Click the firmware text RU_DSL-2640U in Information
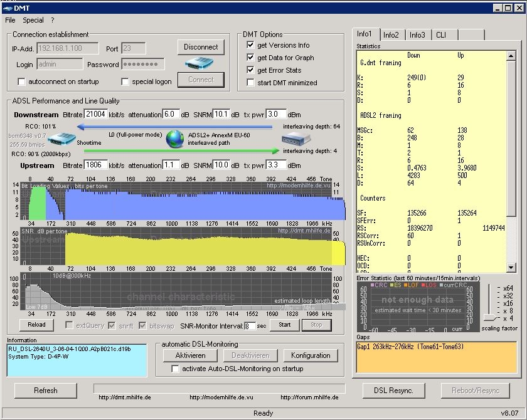The height and width of the screenshot is (420, 527). click(x=70, y=349)
